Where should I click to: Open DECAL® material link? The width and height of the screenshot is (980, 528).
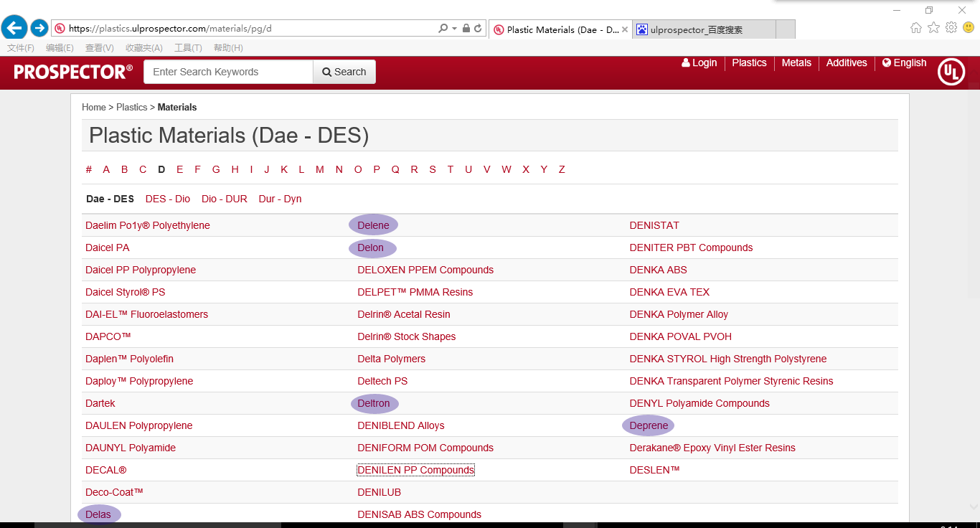pos(106,470)
